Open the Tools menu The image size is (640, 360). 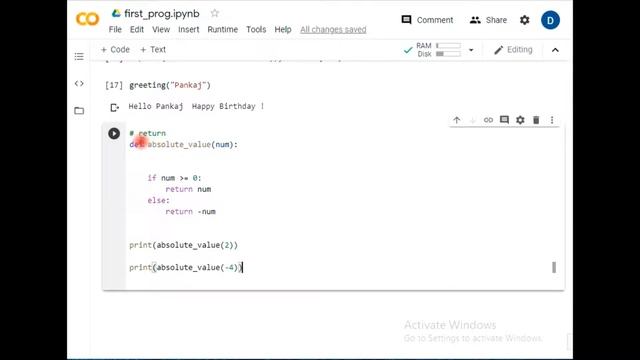[x=256, y=29]
